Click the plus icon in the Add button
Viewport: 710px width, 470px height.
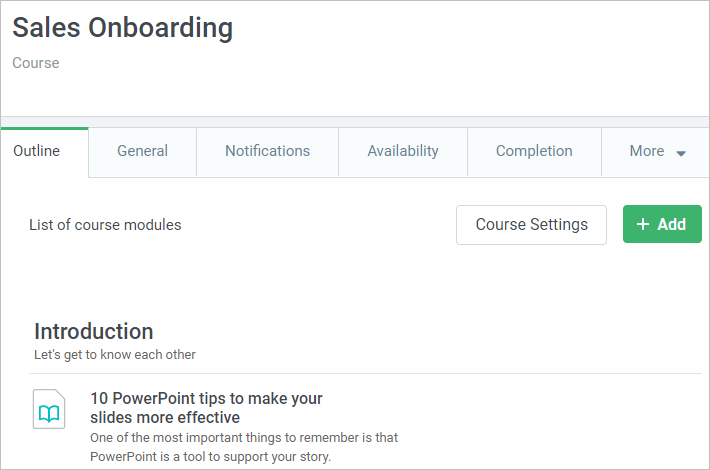click(x=643, y=224)
